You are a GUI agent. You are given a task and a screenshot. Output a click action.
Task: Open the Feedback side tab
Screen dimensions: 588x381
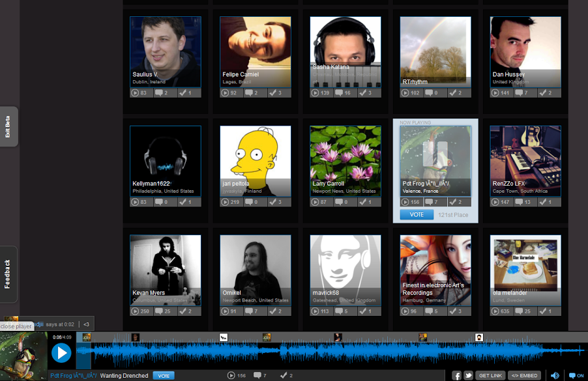8,274
